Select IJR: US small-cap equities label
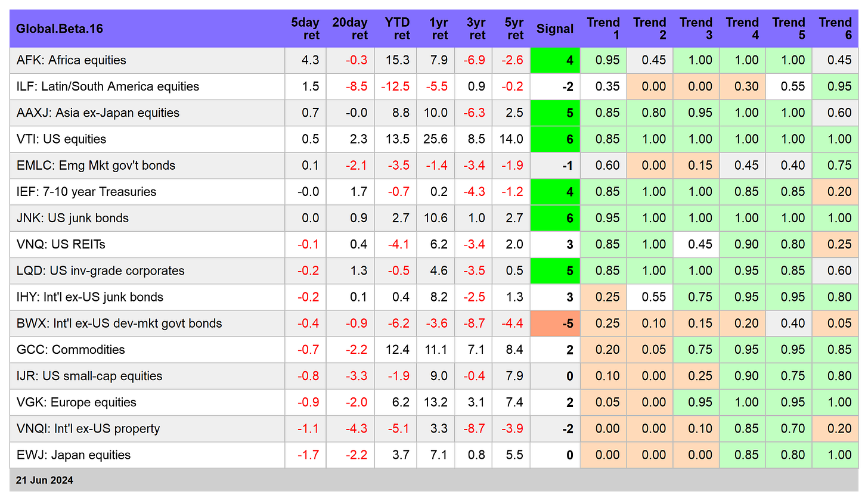This screenshot has height=501, width=868. (89, 376)
